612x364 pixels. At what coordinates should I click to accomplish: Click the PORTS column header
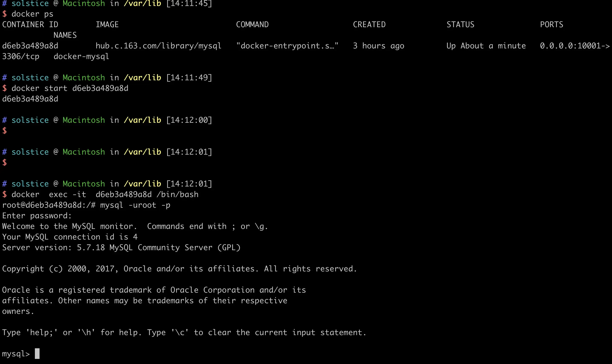pyautogui.click(x=551, y=24)
